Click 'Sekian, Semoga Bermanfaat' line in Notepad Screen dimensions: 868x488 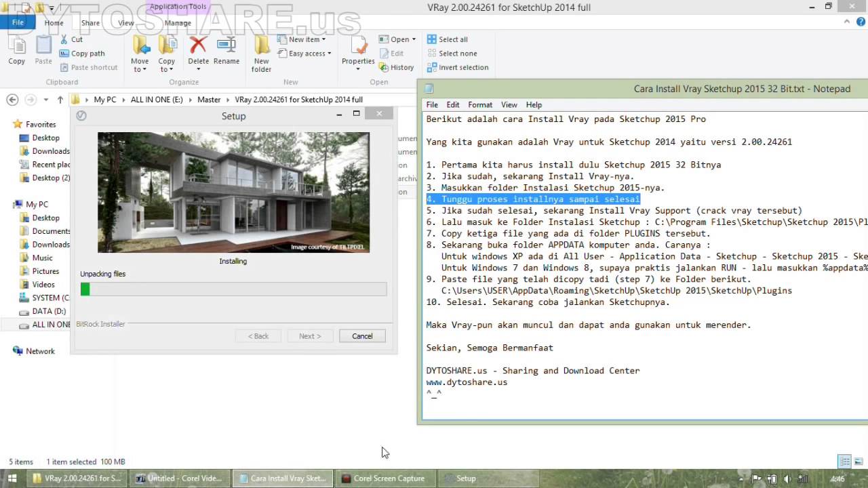point(490,348)
